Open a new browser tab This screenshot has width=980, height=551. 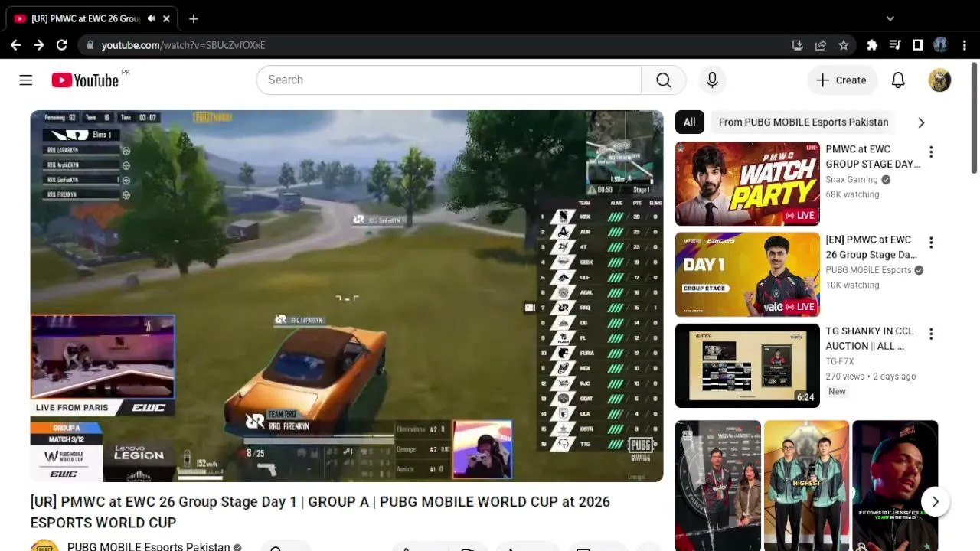(194, 18)
